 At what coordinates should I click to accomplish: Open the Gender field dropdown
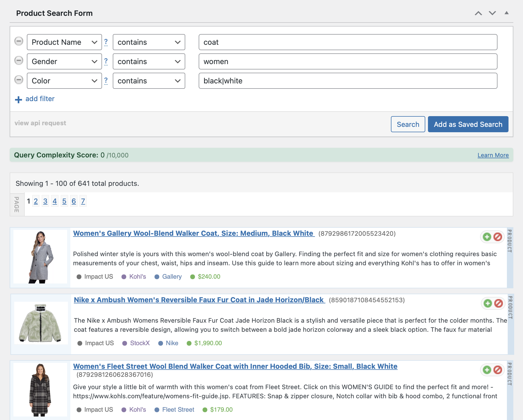coord(64,61)
